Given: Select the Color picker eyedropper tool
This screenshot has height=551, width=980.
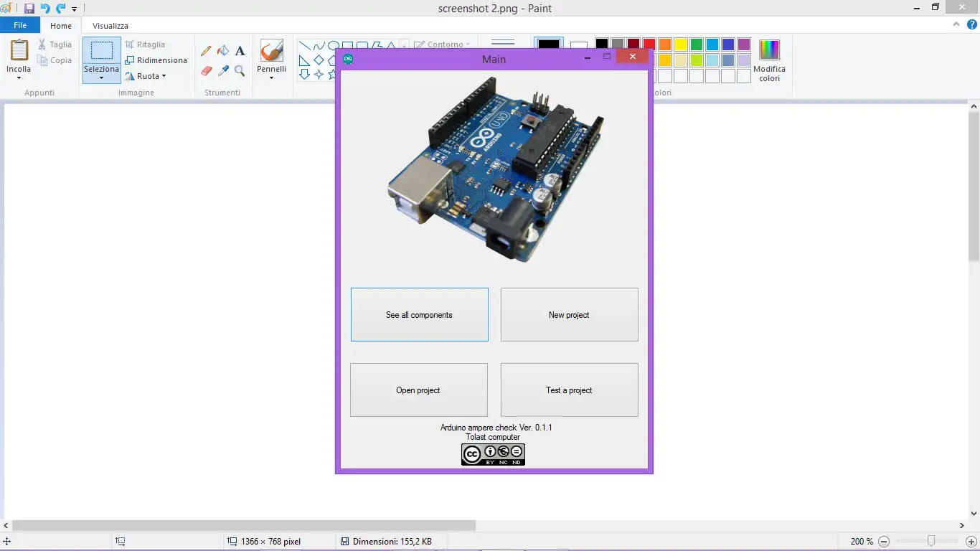Looking at the screenshot, I should (223, 71).
